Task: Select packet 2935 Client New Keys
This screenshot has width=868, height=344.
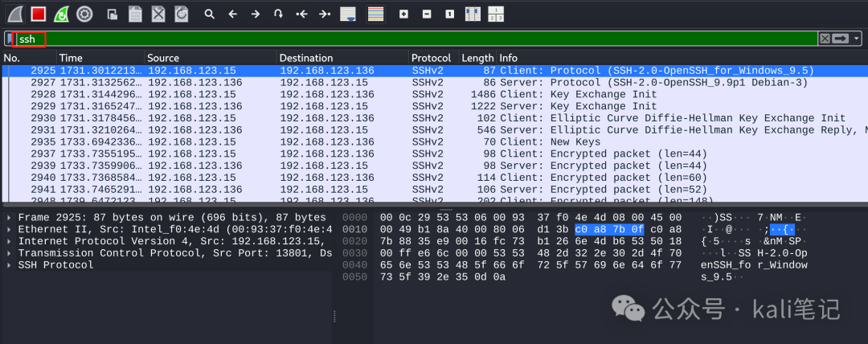Action: (434, 141)
